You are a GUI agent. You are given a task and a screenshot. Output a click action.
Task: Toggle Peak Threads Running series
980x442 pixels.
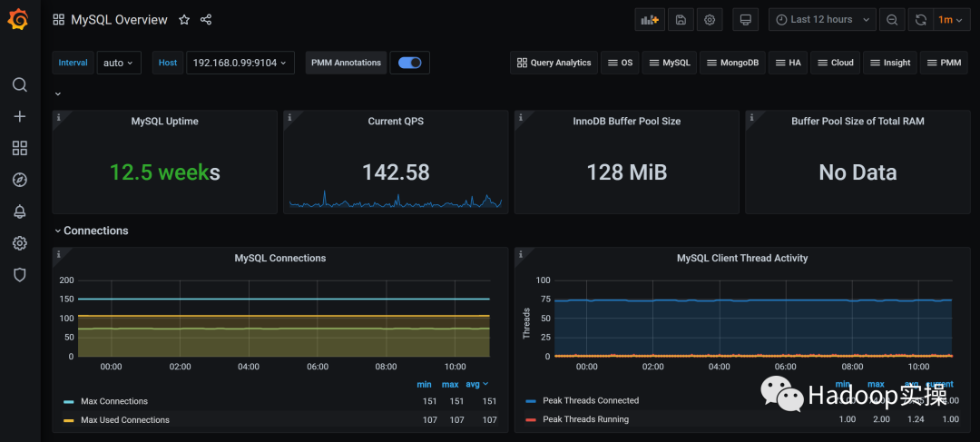click(x=585, y=419)
